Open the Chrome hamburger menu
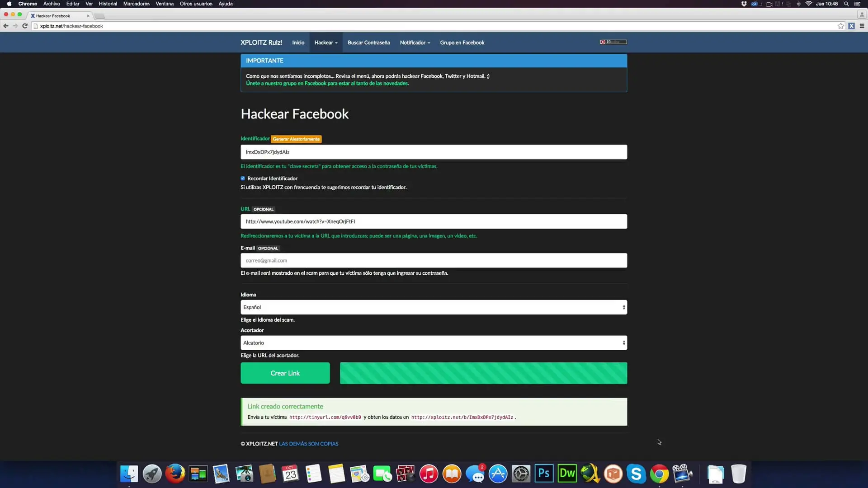Image resolution: width=868 pixels, height=488 pixels. coord(862,26)
